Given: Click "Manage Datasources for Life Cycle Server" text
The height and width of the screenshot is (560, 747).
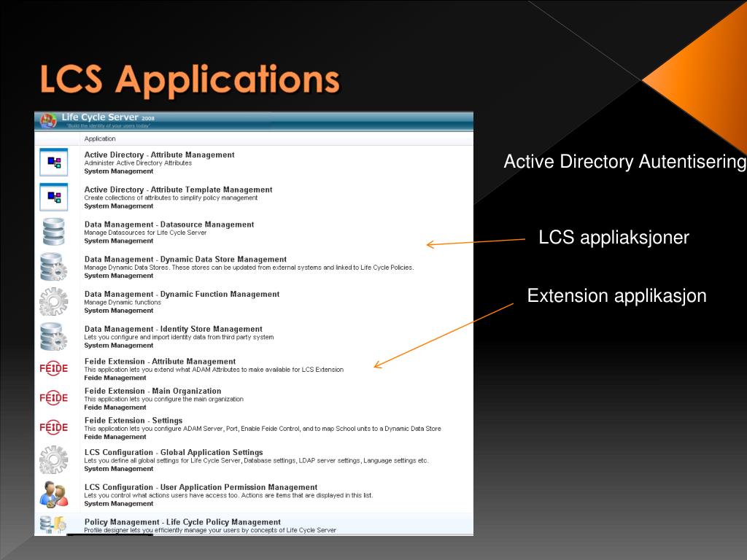Looking at the screenshot, I should click(145, 233).
